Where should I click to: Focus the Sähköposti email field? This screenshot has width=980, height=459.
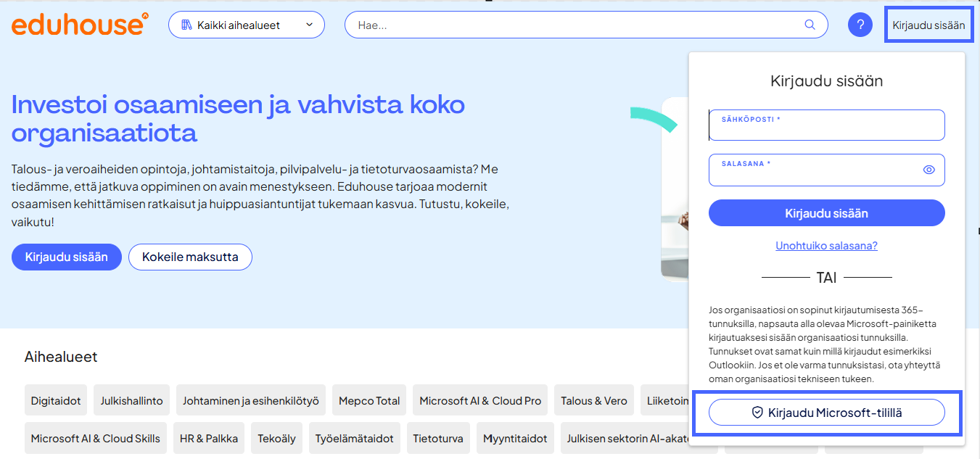coord(827,125)
